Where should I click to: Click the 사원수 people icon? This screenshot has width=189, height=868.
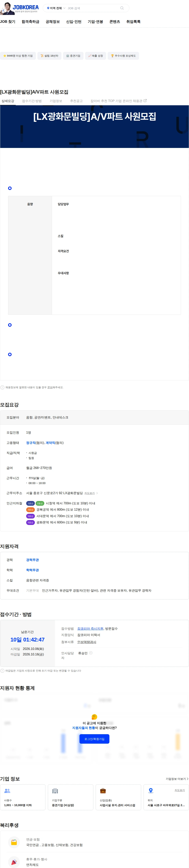(7, 791)
